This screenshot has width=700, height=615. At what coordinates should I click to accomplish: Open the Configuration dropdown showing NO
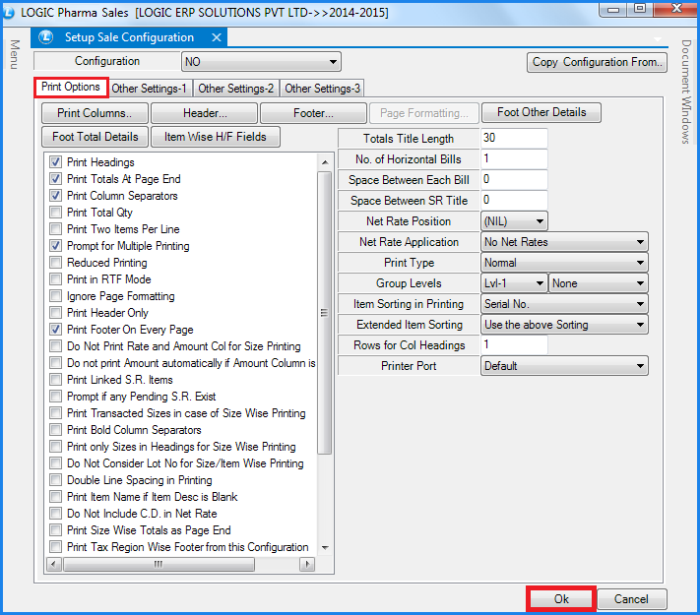pos(261,62)
